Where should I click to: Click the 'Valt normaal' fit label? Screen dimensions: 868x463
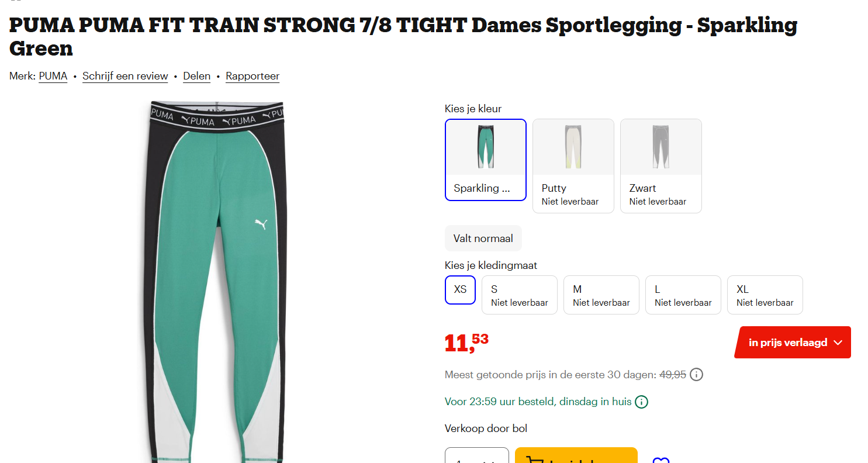pos(483,238)
